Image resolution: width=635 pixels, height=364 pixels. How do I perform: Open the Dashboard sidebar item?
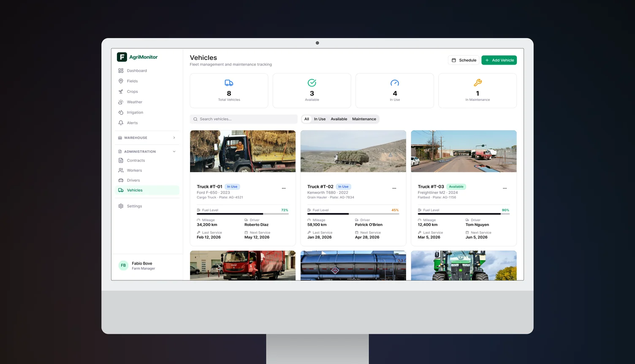coord(147,71)
